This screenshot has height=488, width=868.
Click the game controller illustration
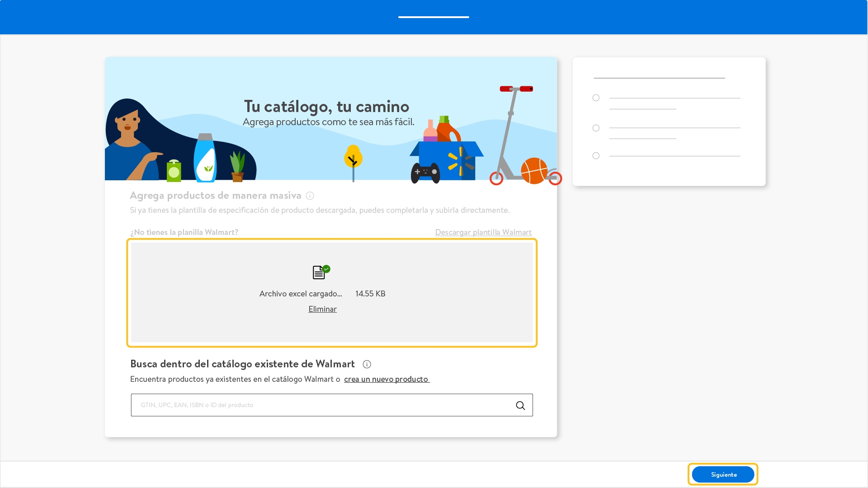coord(425,173)
